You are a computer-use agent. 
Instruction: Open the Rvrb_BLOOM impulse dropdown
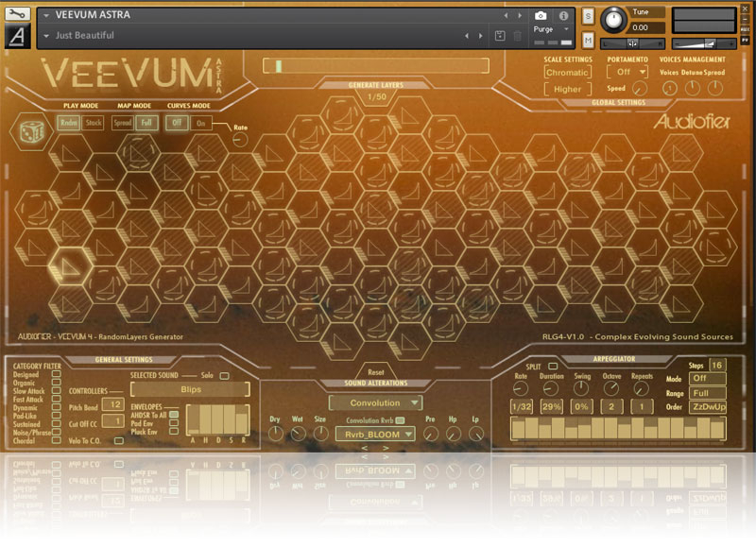[x=375, y=434]
